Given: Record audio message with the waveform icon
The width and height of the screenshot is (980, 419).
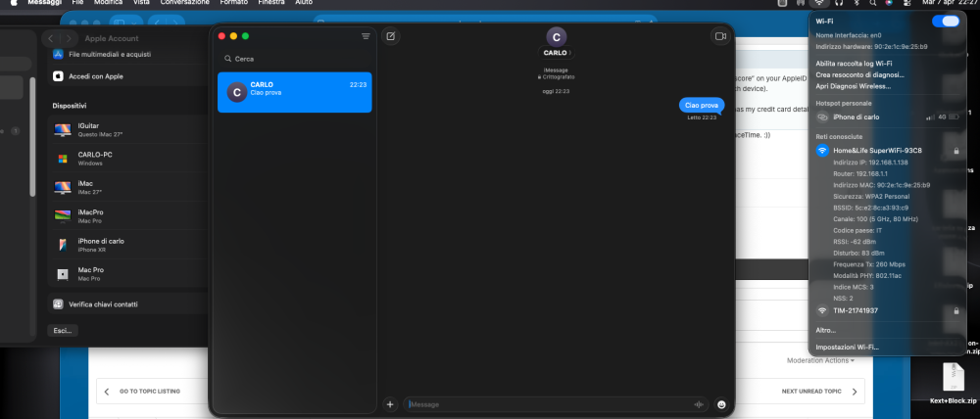Looking at the screenshot, I should pyautogui.click(x=699, y=404).
